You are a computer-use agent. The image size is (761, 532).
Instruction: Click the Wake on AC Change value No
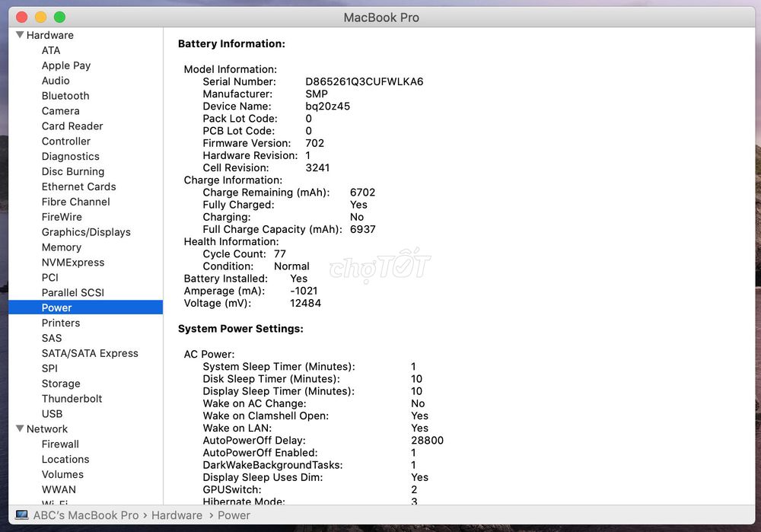tap(418, 403)
